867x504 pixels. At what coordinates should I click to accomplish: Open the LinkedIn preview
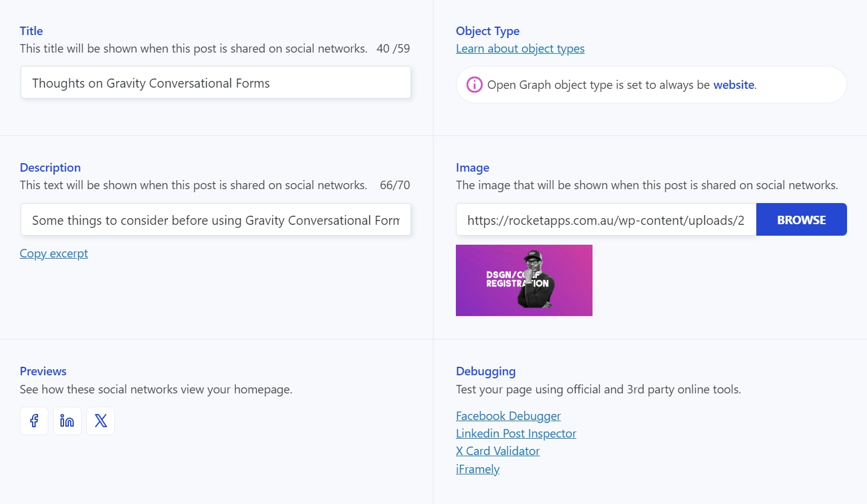(67, 421)
